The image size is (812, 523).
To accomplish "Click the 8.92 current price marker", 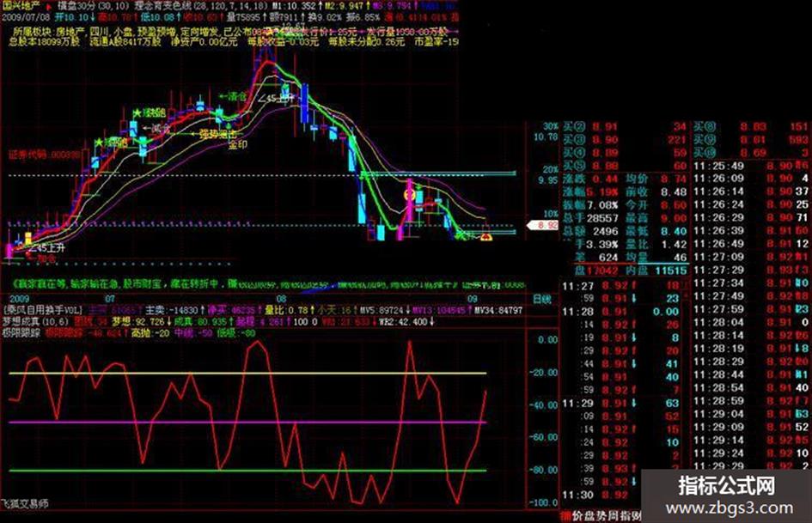I will click(x=543, y=225).
